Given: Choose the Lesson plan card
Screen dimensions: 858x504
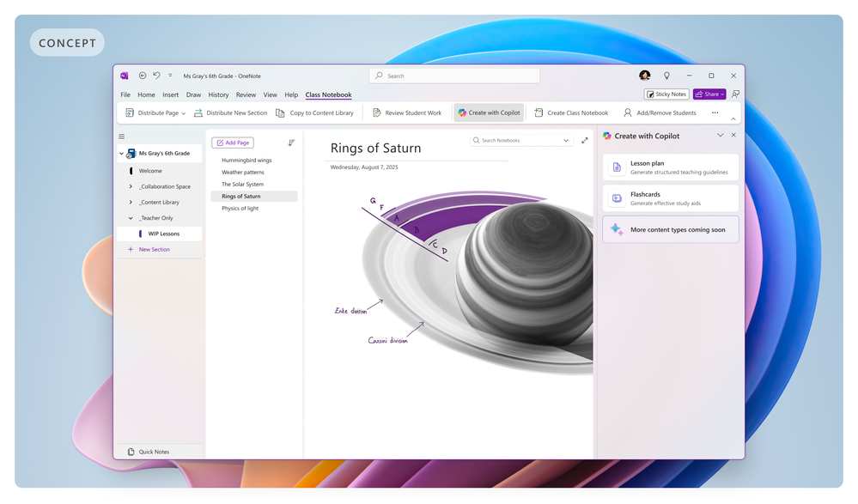Looking at the screenshot, I should point(670,167).
